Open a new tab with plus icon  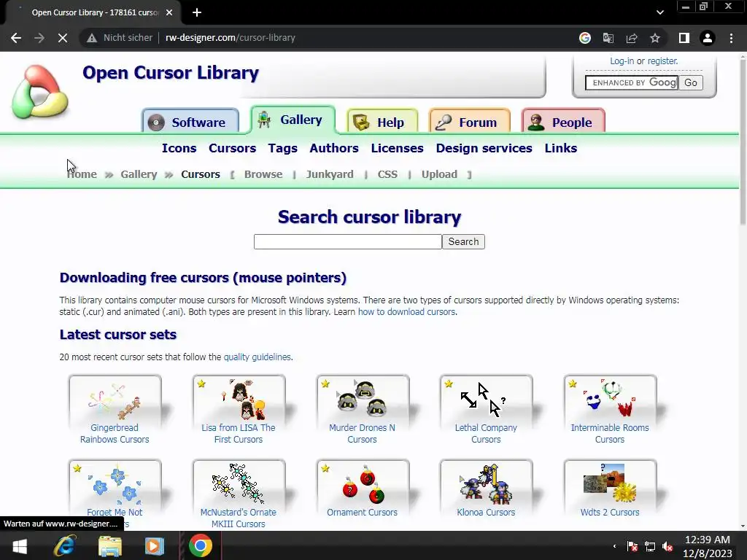197,12
